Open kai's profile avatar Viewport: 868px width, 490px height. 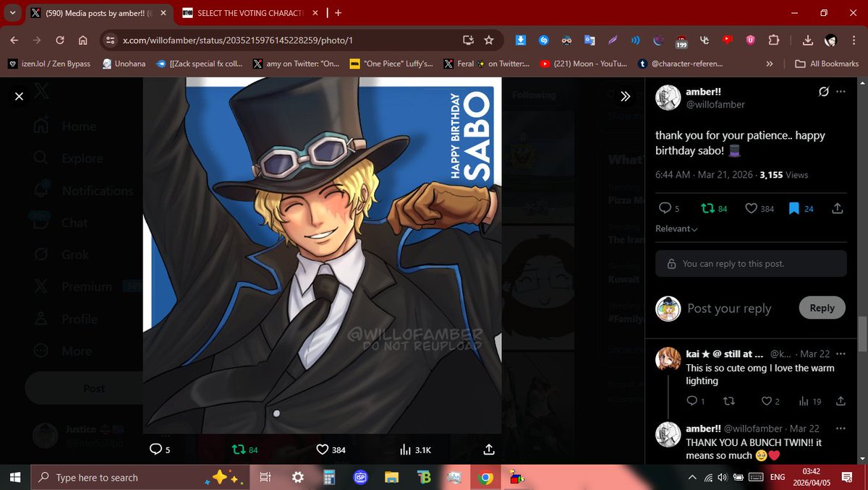tap(668, 360)
